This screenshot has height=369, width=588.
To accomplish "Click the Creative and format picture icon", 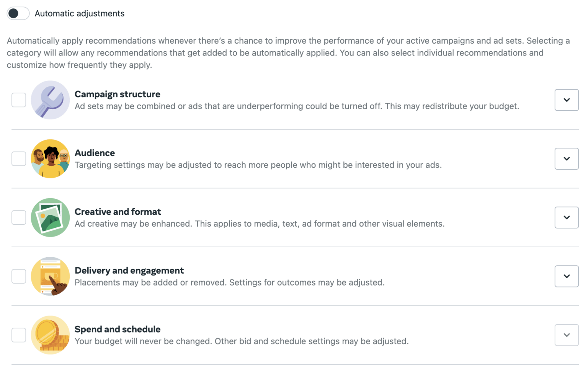I will coord(50,217).
